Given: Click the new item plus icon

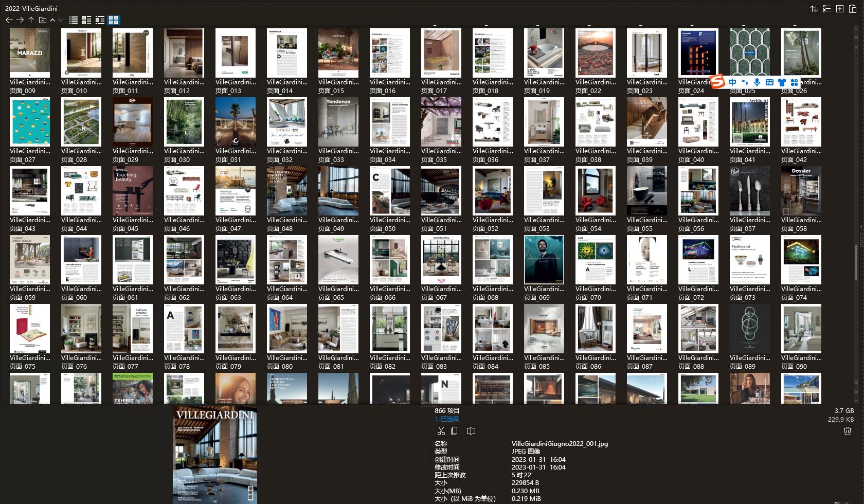Looking at the screenshot, I should point(839,9).
